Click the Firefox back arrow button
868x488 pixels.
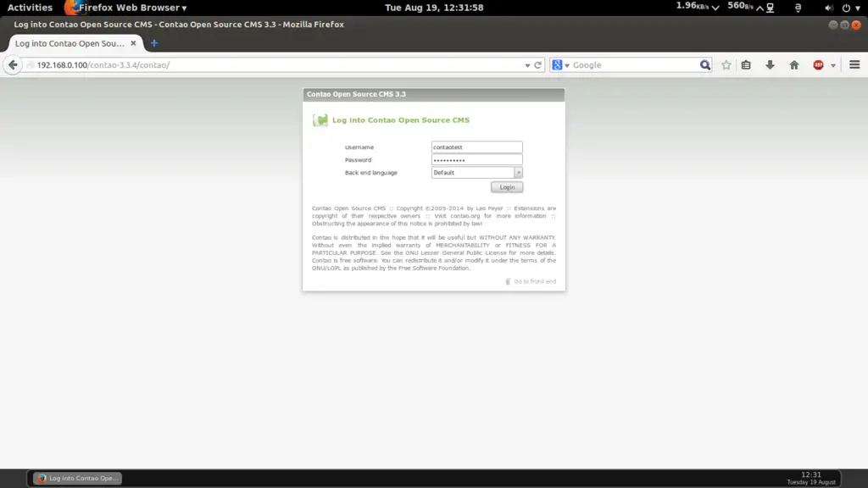[x=13, y=64]
